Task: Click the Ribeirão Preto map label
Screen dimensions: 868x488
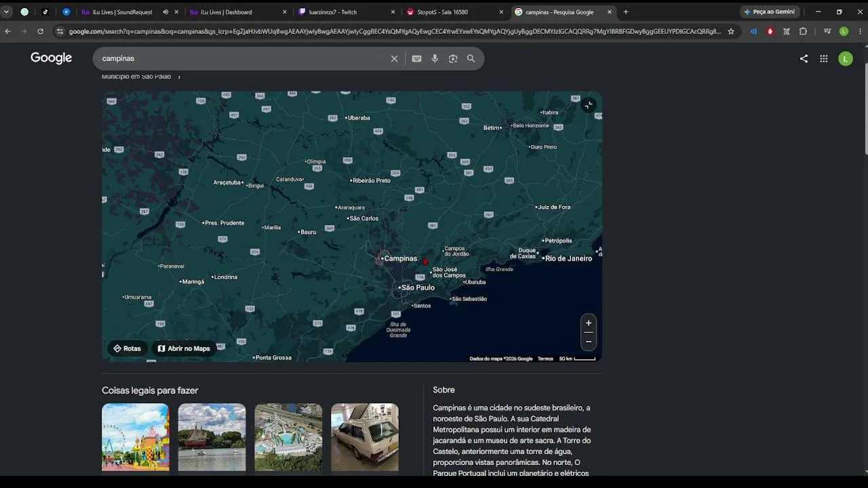Action: tap(370, 180)
